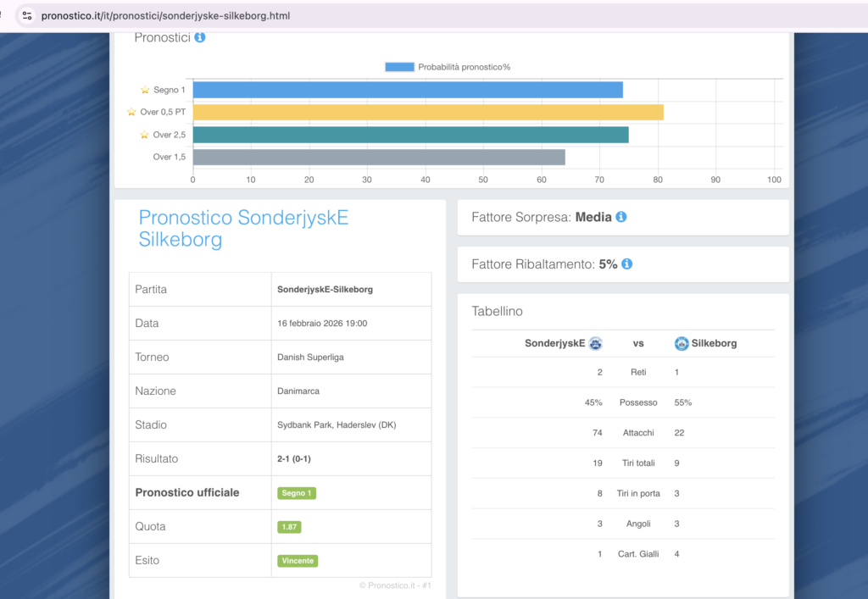Click the teal Over 2,5 bar

(x=410, y=135)
